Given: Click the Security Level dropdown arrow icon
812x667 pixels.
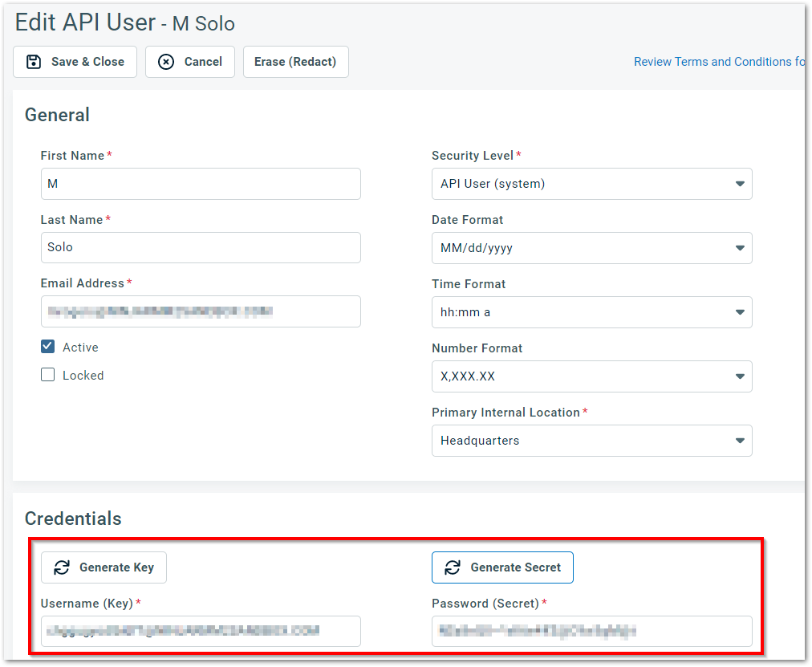Looking at the screenshot, I should point(739,184).
